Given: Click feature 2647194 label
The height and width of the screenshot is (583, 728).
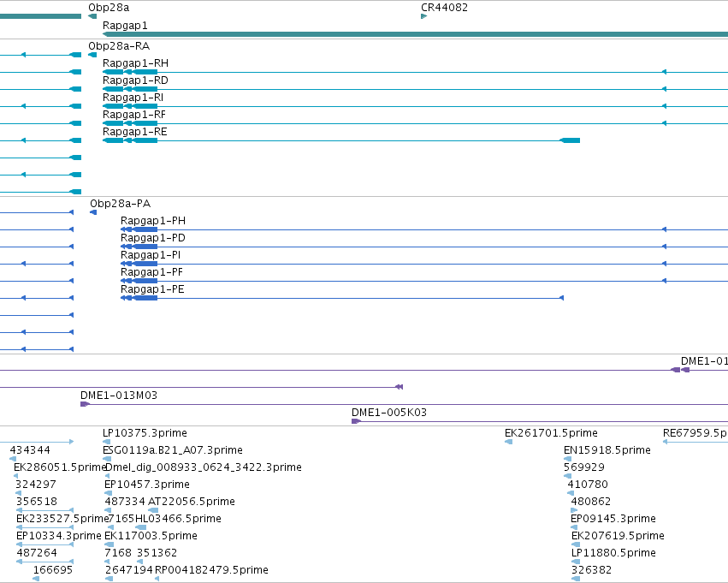Looking at the screenshot, I should [129, 570].
